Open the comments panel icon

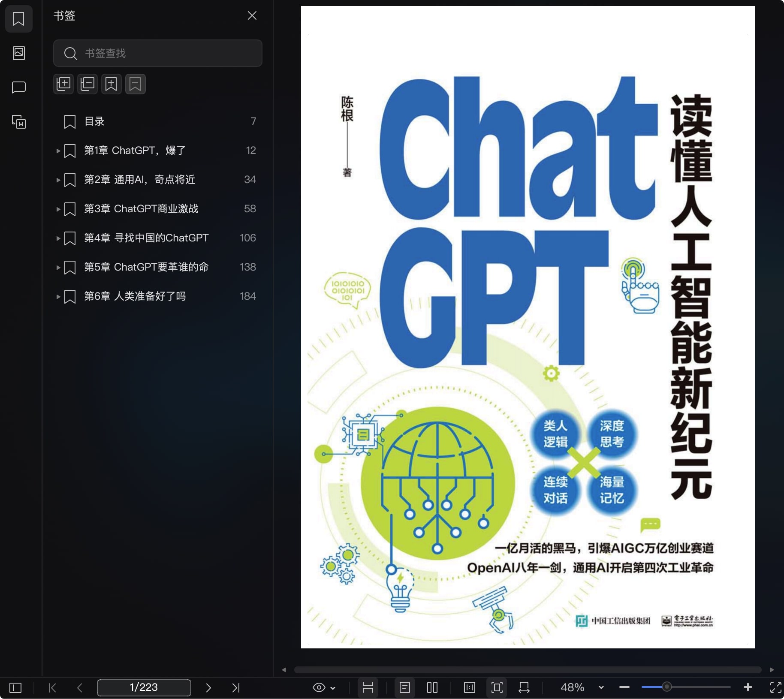click(18, 87)
